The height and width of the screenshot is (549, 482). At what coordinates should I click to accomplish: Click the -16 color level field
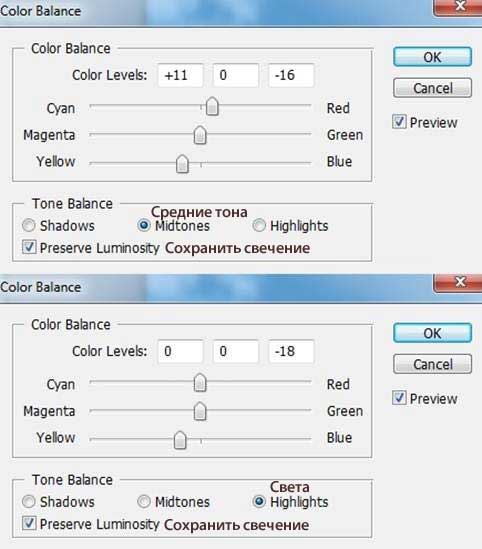click(x=291, y=75)
